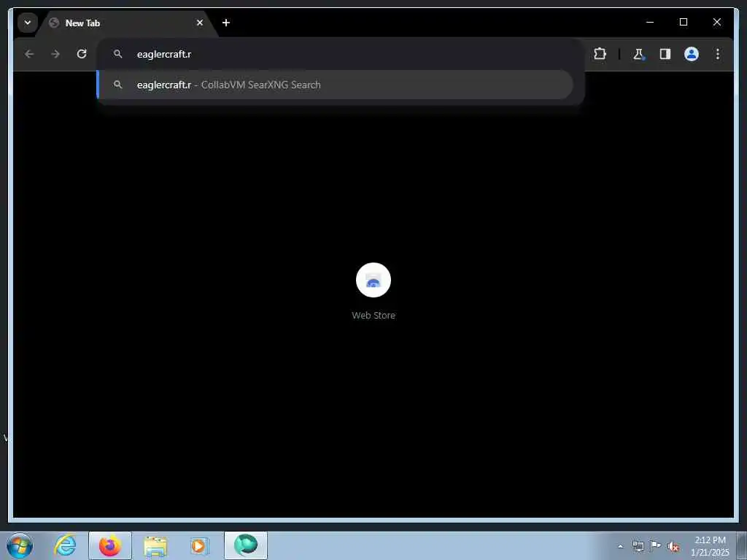Select the eaglercraft.r CollabVM SearXNG Search suggestion
Screen dimensions: 747x560
pyautogui.click(x=335, y=85)
